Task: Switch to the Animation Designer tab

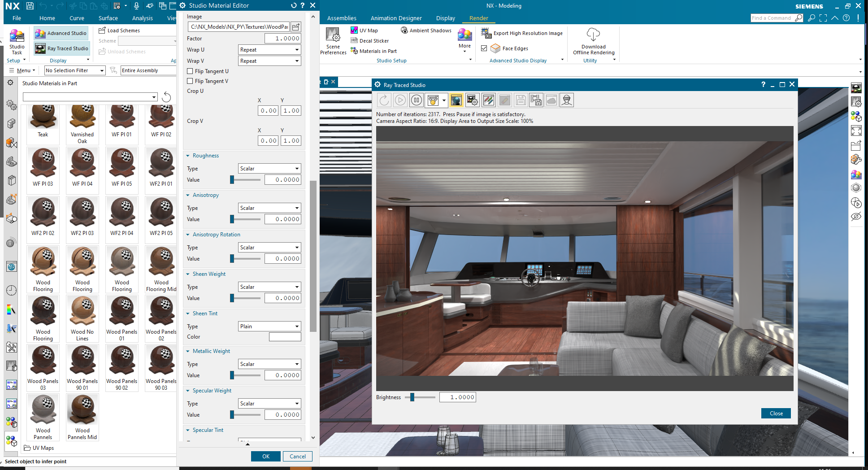Action: coord(396,18)
